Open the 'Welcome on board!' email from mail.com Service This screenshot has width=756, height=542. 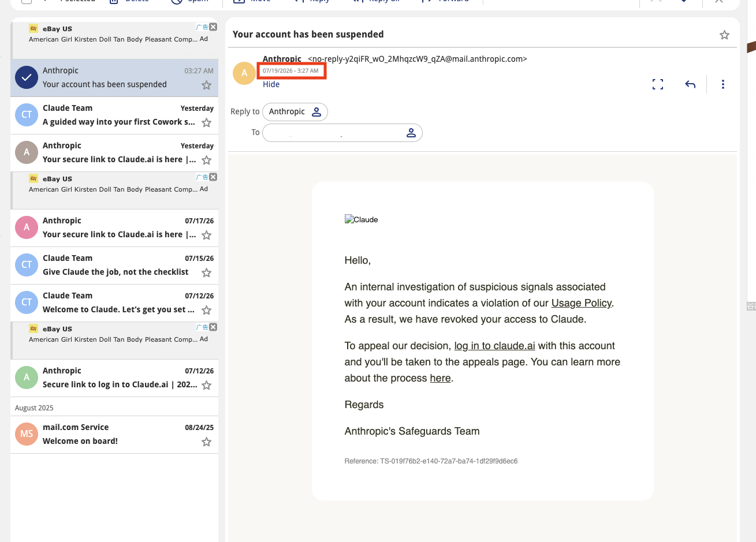point(114,435)
